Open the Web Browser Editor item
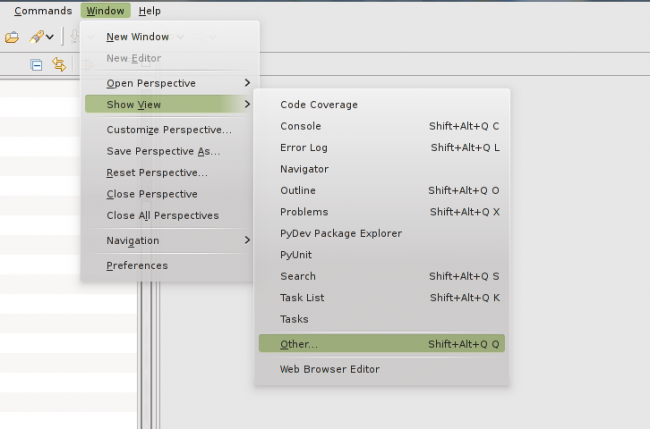 click(x=330, y=369)
